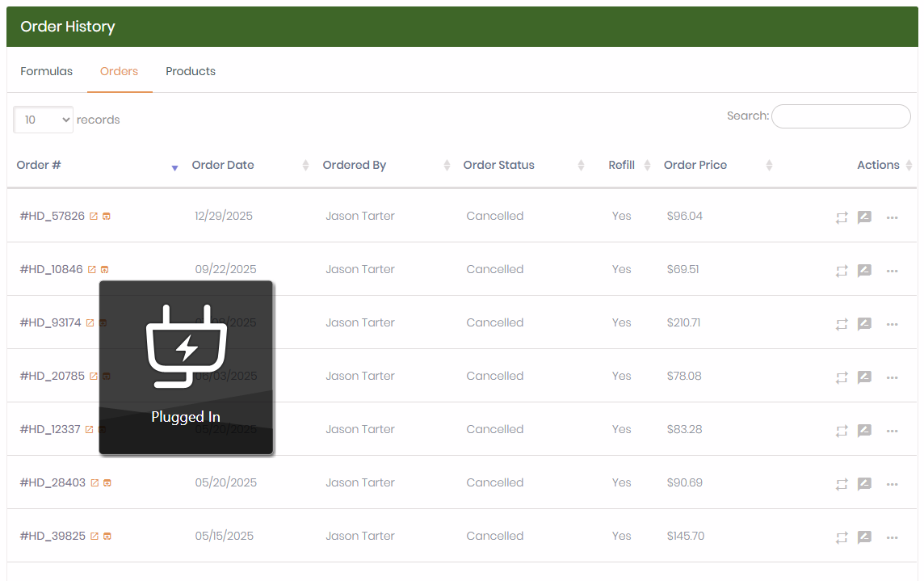Open the note icon for order #HD_10846
Viewport: 924px width, 581px height.
[864, 271]
